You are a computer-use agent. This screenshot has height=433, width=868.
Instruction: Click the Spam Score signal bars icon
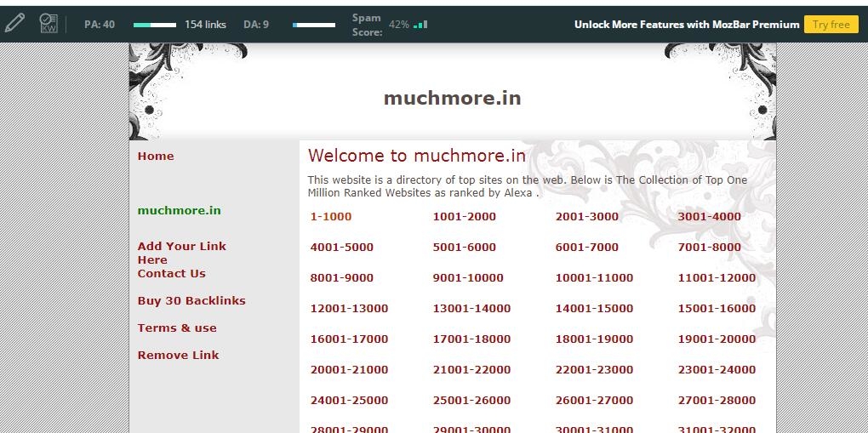tap(420, 25)
